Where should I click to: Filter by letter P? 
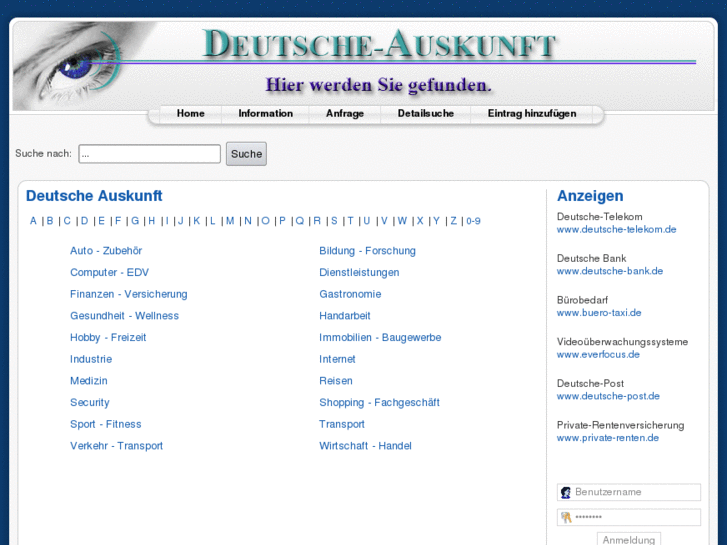(282, 221)
